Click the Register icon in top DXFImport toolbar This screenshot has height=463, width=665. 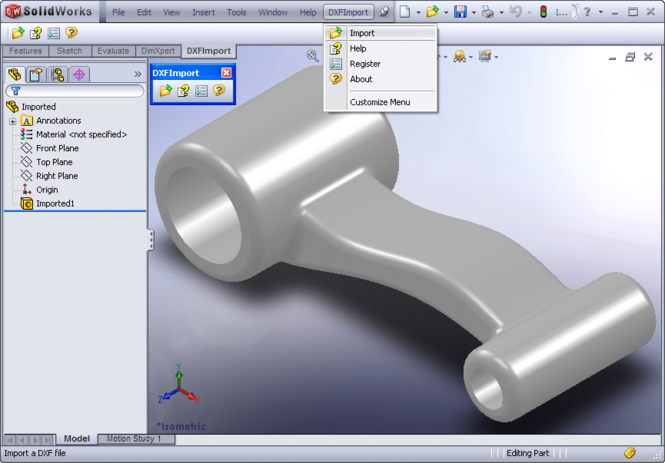[53, 33]
